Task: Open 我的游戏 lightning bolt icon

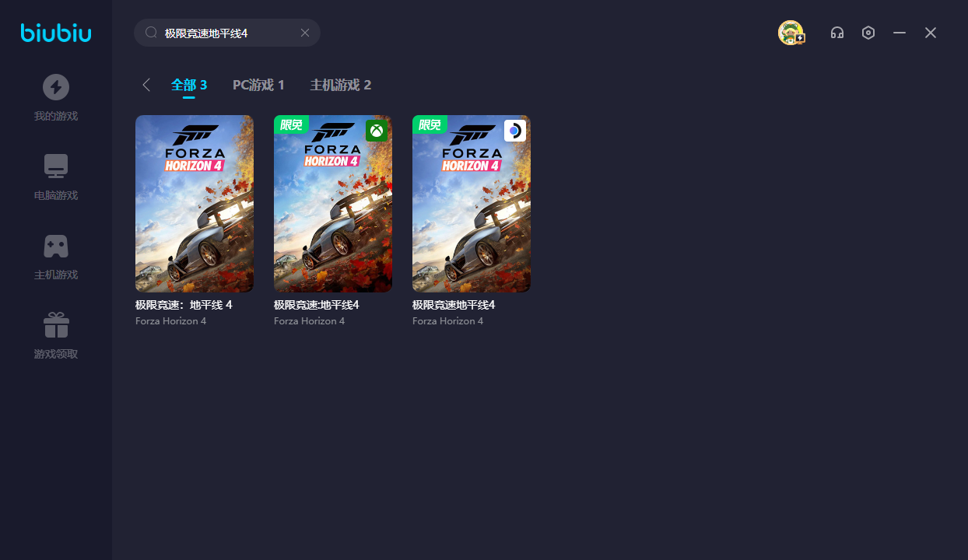Action: click(x=56, y=87)
